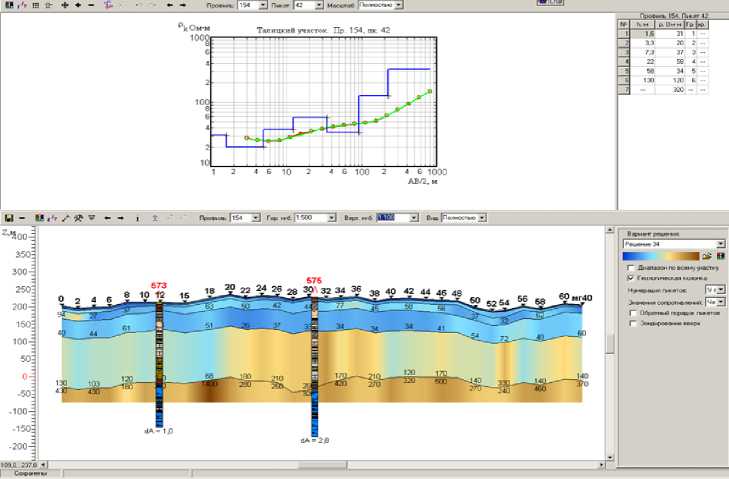
Task: Click the open palette folder icon
Action: coord(706,256)
